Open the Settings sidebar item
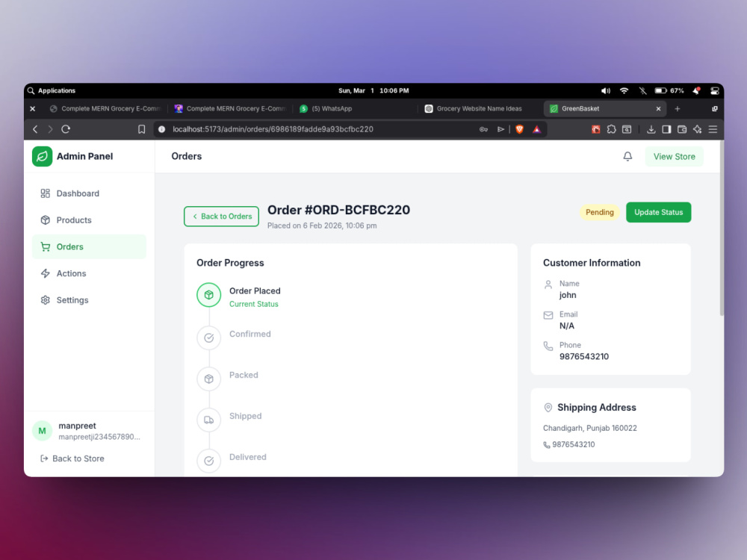This screenshot has height=560, width=747. point(89,300)
